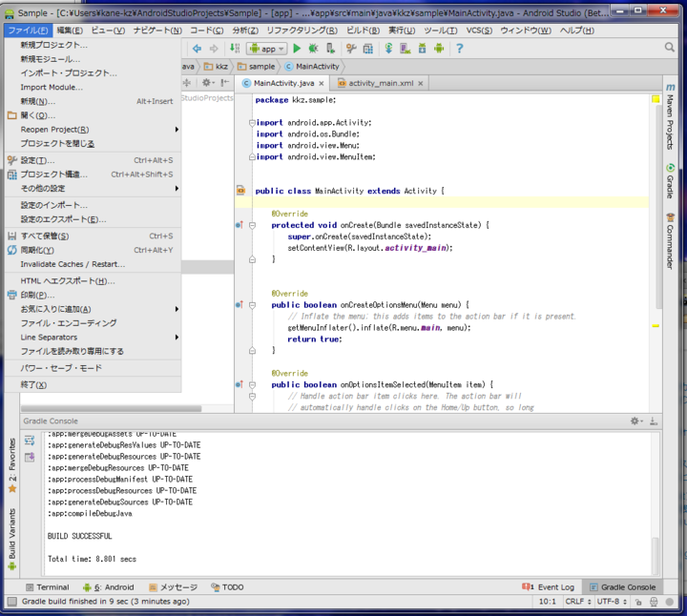The height and width of the screenshot is (616, 687).
Task: Expand the お気に入りに追加 submenu
Action: [93, 309]
